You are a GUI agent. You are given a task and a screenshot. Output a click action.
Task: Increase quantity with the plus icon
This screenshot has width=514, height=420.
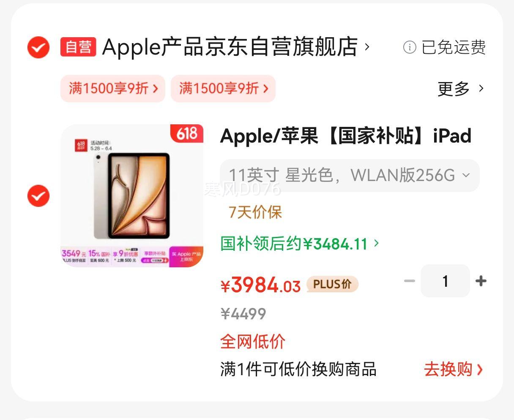pos(481,281)
